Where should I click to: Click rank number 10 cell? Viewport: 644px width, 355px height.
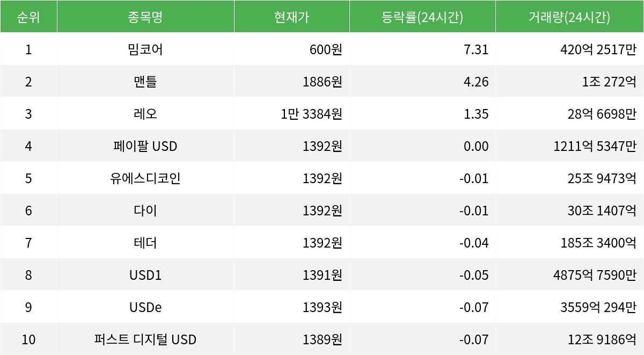pyautogui.click(x=28, y=339)
